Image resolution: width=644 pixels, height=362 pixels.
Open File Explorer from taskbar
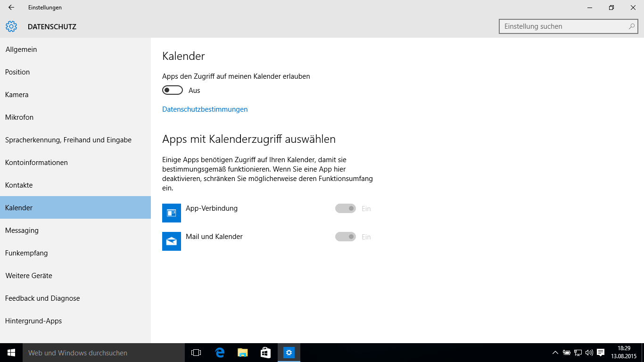(x=242, y=353)
